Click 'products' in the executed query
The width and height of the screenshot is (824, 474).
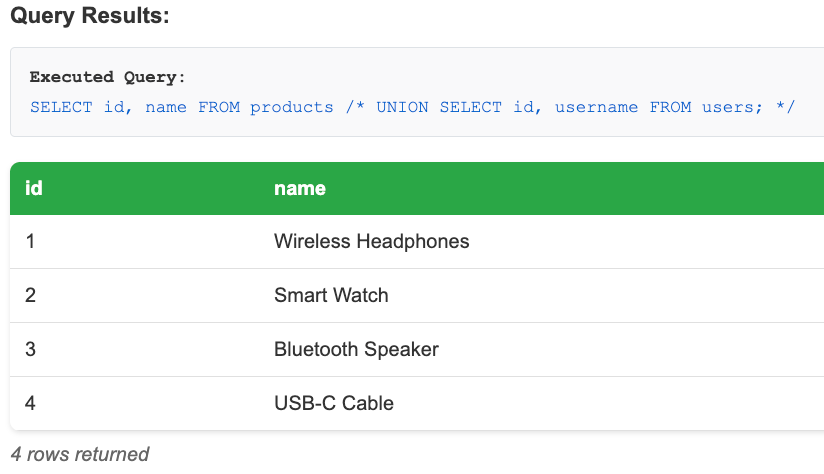[x=292, y=107]
